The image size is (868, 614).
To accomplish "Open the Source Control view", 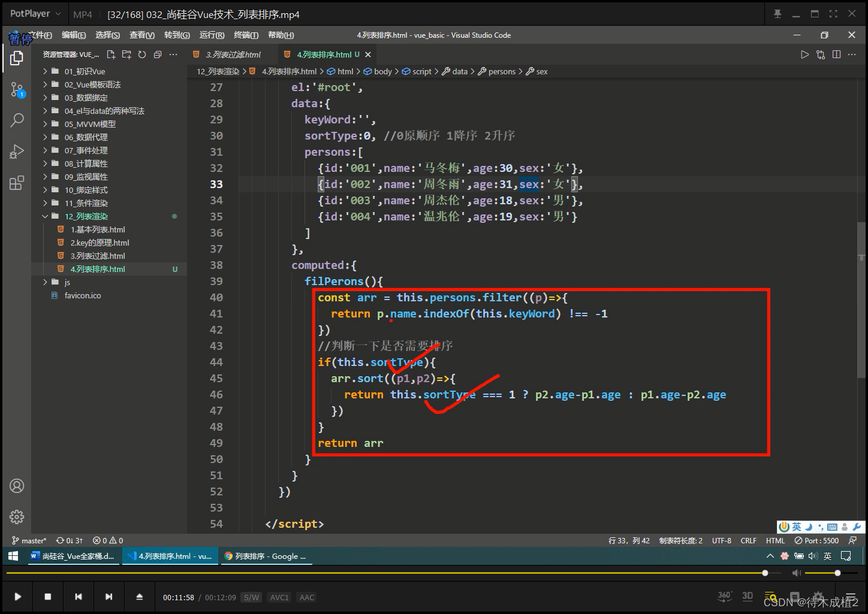I will tap(17, 90).
